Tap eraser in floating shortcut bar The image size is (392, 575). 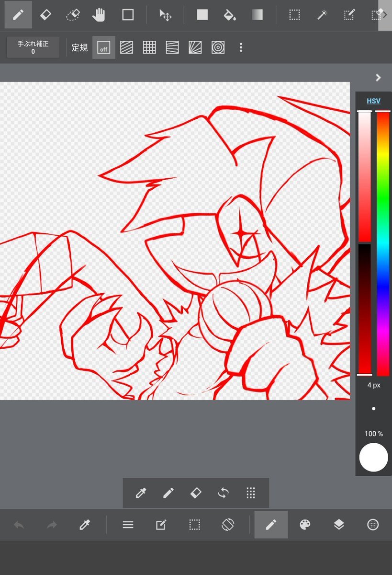tap(196, 493)
